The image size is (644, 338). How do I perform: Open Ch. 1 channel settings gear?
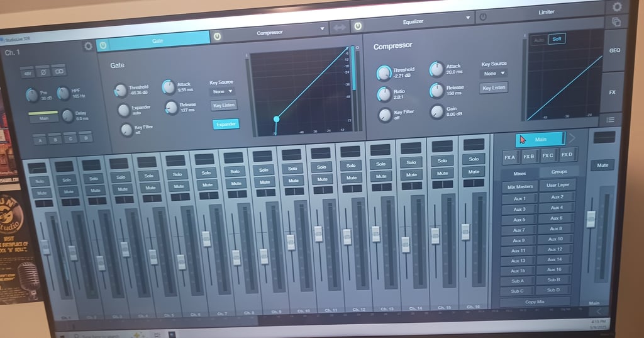point(88,46)
